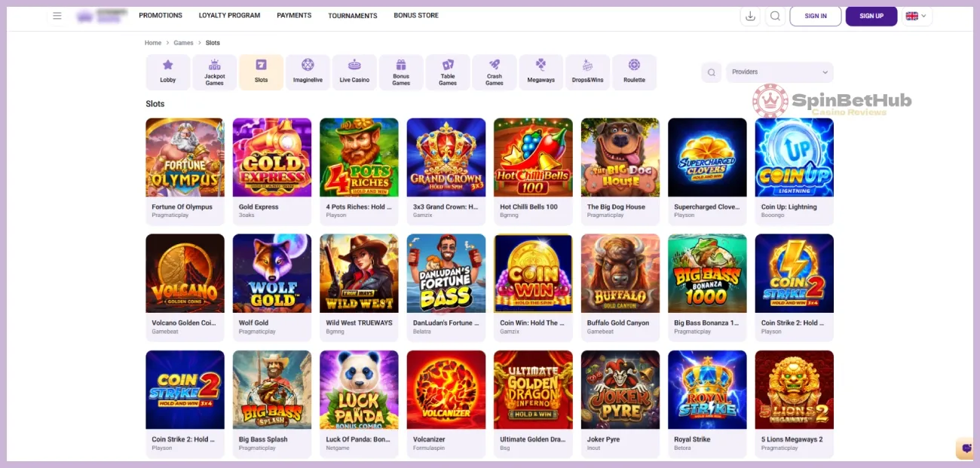This screenshot has width=980, height=468.
Task: Open the Live Casino category
Action: pos(354,72)
